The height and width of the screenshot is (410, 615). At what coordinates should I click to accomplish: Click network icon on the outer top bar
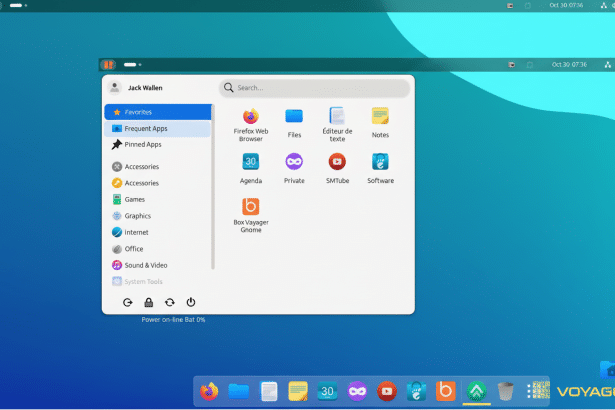604,5
